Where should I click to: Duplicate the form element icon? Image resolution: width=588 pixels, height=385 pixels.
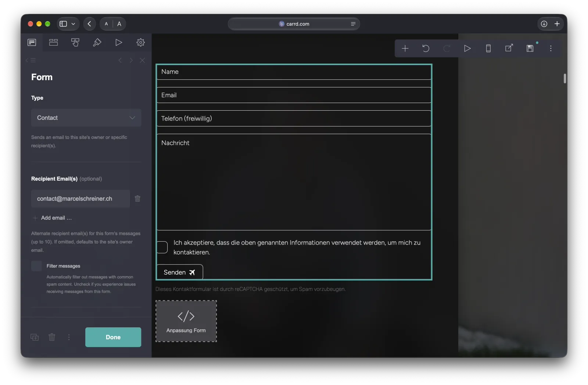pos(35,337)
